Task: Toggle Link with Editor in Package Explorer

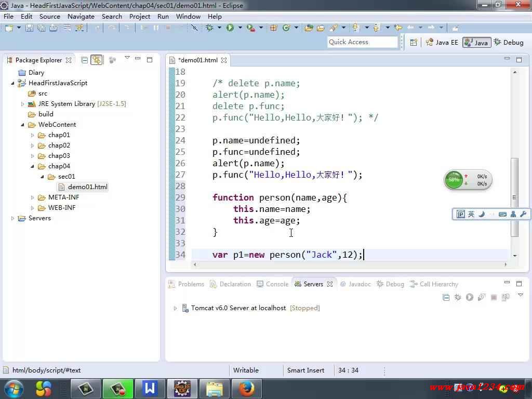Action: click(97, 60)
